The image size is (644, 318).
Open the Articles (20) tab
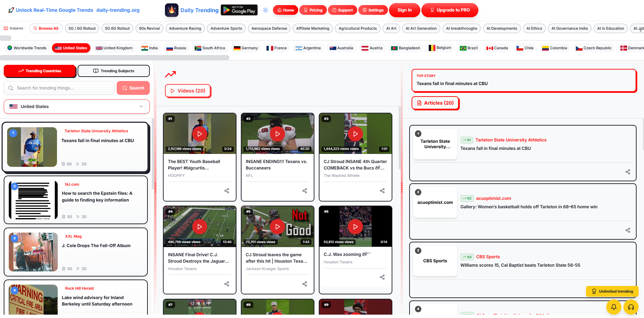(435, 103)
